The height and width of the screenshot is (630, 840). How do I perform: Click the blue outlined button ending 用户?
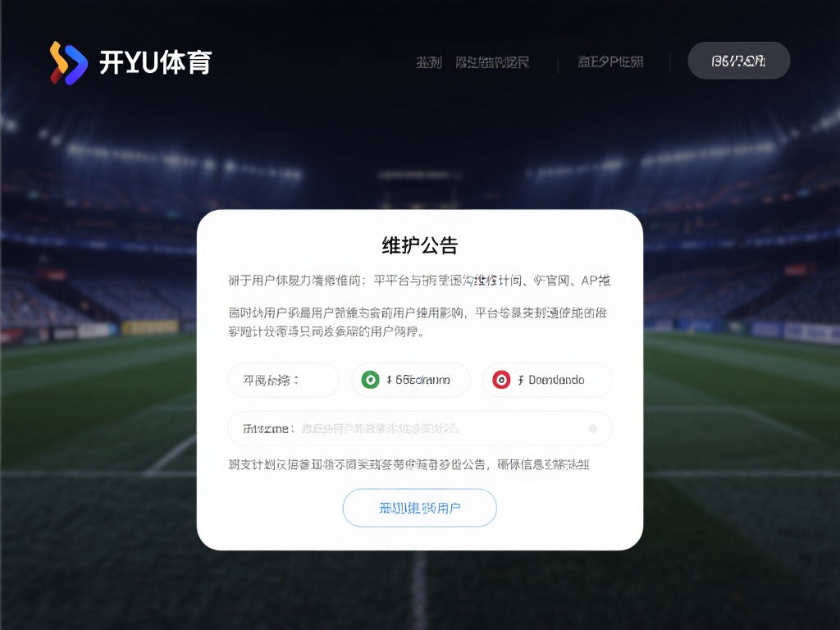(x=420, y=508)
